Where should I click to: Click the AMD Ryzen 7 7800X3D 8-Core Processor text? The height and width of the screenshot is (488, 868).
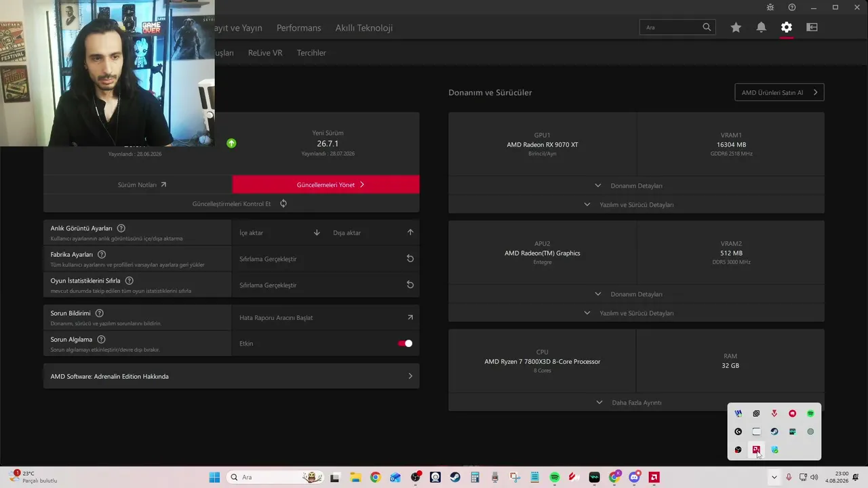point(542,361)
